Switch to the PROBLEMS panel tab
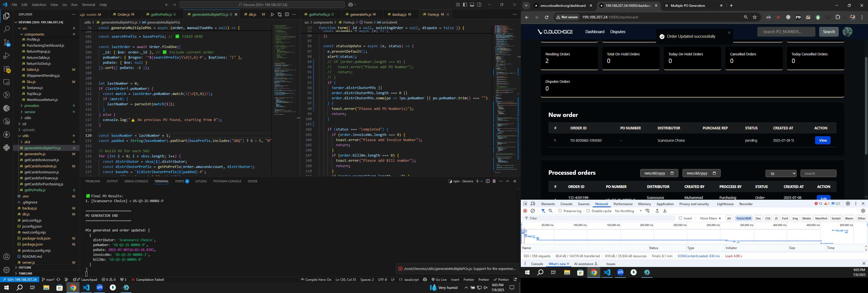Viewport: 868px width, 293px height. [93, 181]
